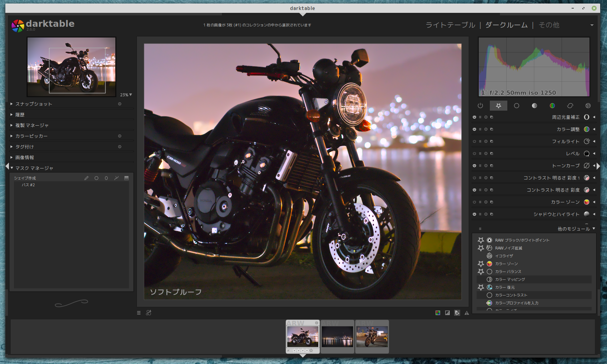Open the effects module group icon
607x364 pixels.
coord(588,106)
